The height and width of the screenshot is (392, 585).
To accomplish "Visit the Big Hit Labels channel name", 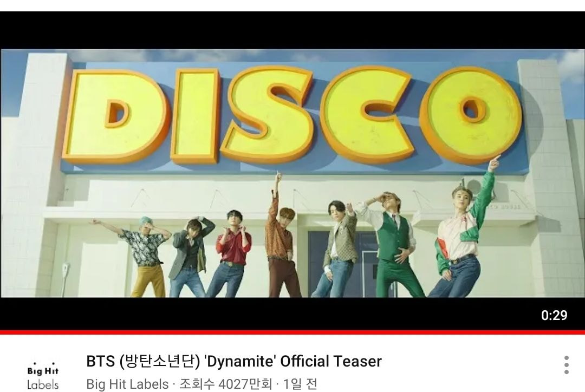I will 127,384.
